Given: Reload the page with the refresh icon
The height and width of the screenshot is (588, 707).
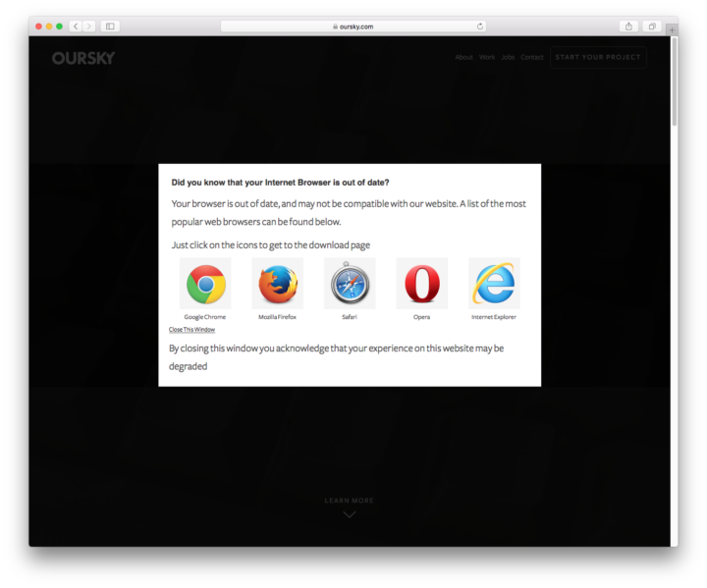Looking at the screenshot, I should pos(480,27).
